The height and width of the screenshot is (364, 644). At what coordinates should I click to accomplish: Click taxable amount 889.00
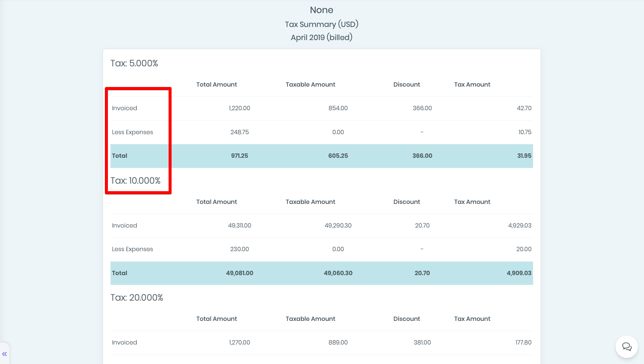pyautogui.click(x=338, y=343)
